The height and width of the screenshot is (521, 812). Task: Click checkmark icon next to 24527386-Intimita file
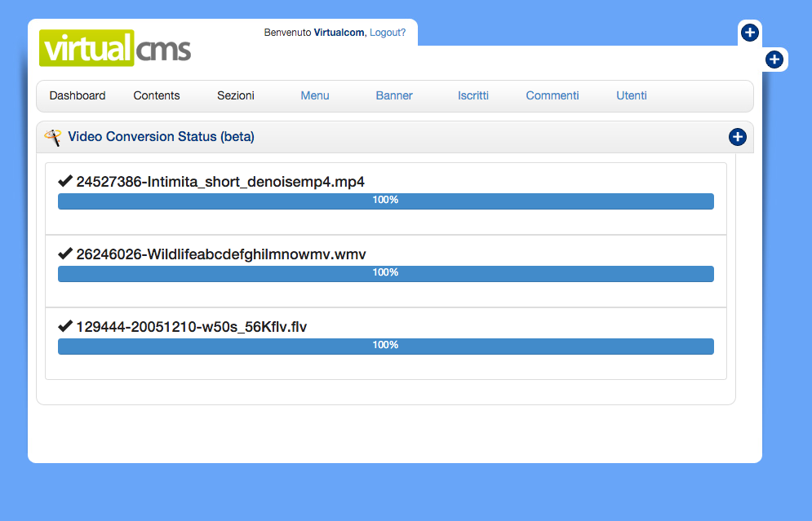coord(65,181)
